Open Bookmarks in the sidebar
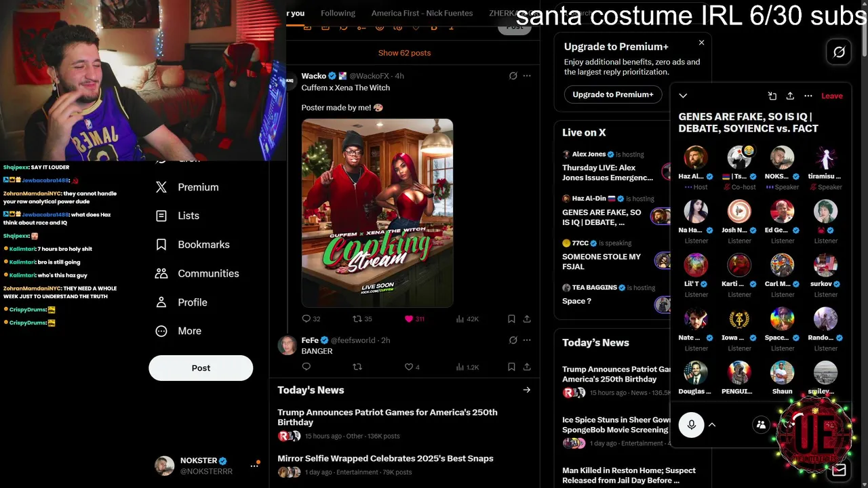 pyautogui.click(x=193, y=245)
